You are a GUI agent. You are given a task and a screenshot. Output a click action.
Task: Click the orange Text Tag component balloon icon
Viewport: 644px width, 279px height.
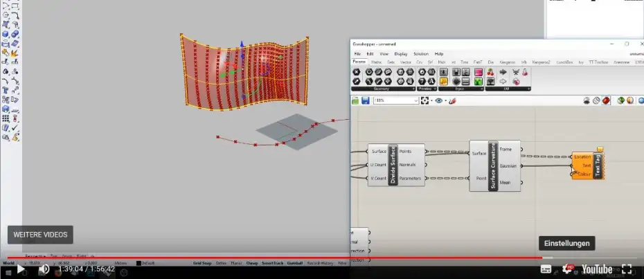click(x=600, y=150)
